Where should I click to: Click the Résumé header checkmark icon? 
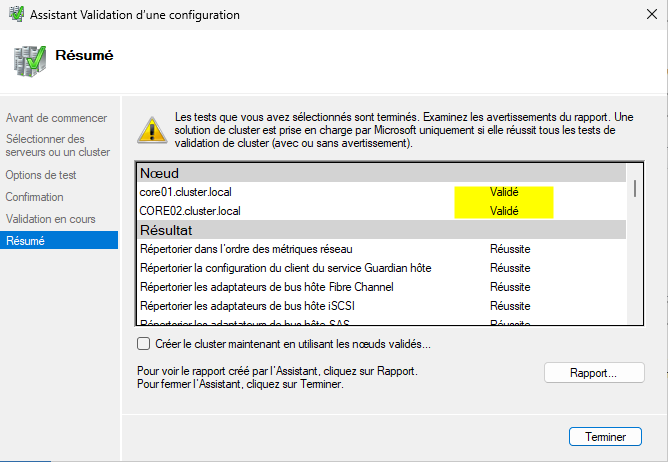coord(27,60)
